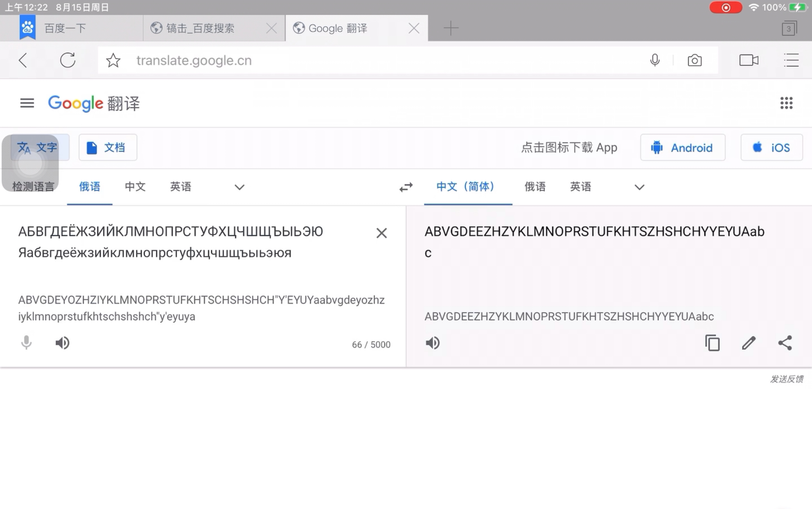812x509 pixels.
Task: Open camera search in address bar
Action: click(694, 60)
